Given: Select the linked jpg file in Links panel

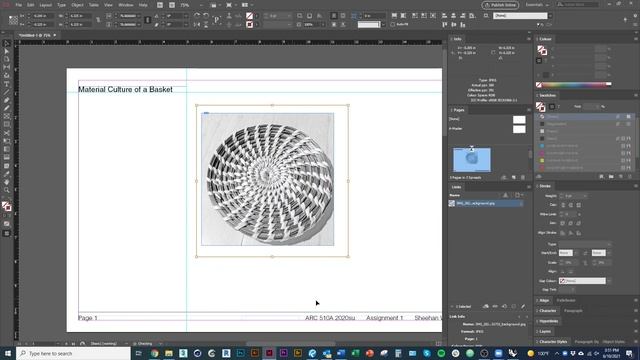Looking at the screenshot, I should (486, 203).
